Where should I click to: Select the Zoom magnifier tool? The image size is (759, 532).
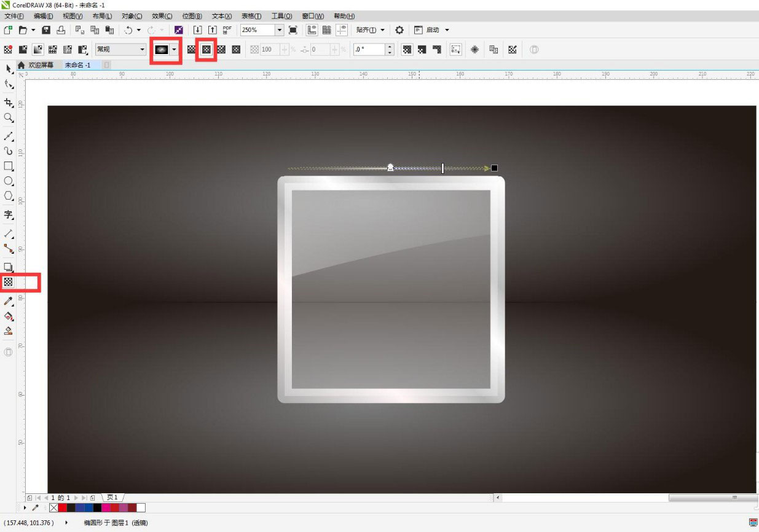pos(9,117)
